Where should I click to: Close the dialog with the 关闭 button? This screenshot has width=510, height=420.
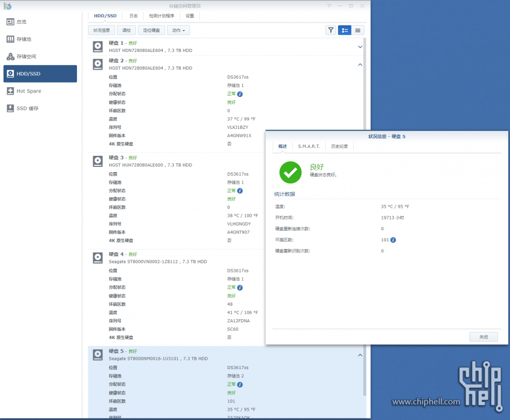(x=483, y=337)
